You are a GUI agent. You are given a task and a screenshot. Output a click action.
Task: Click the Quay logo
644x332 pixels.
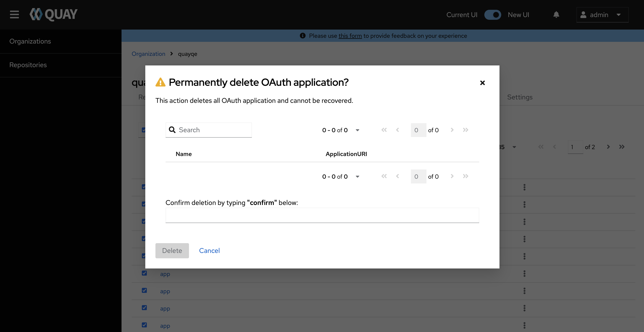tap(53, 14)
